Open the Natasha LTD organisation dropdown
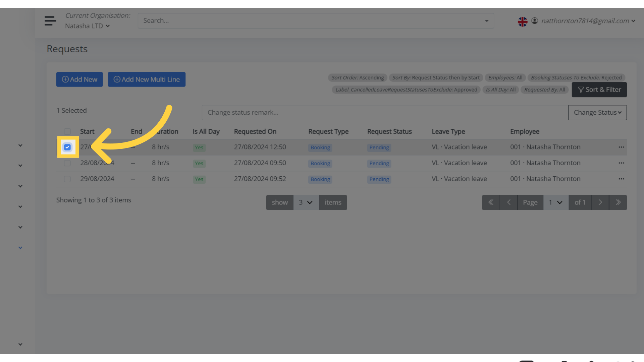The height and width of the screenshot is (362, 644). point(87,26)
